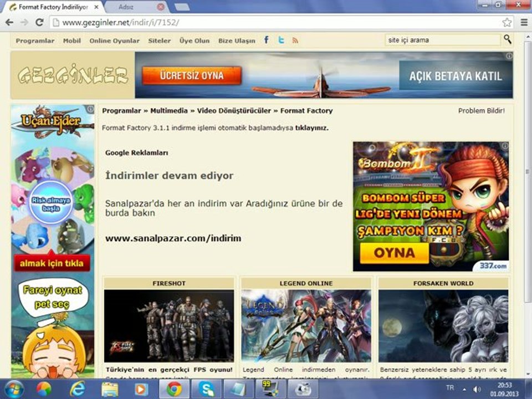Open the Programlar menu

pos(35,40)
